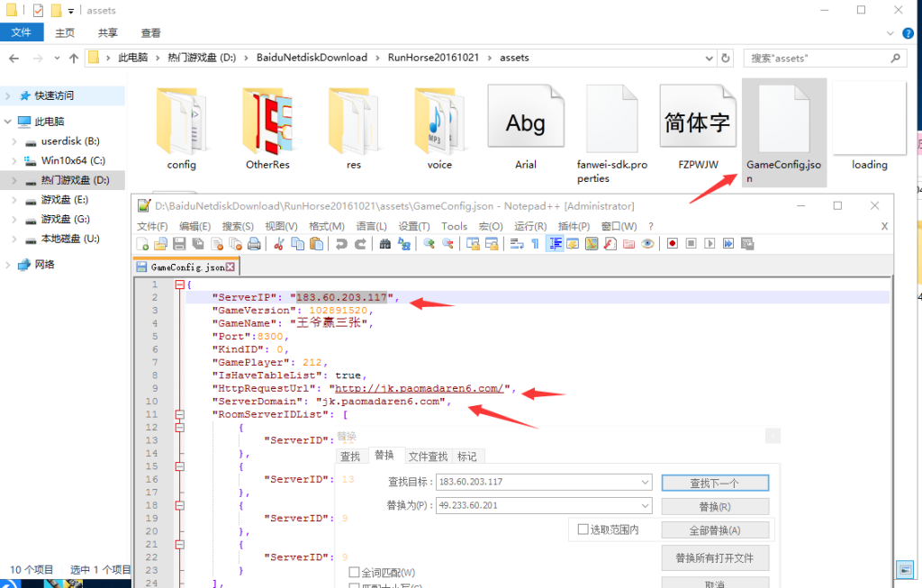Toggle Show All Characters pilcrow icon

[x=535, y=244]
